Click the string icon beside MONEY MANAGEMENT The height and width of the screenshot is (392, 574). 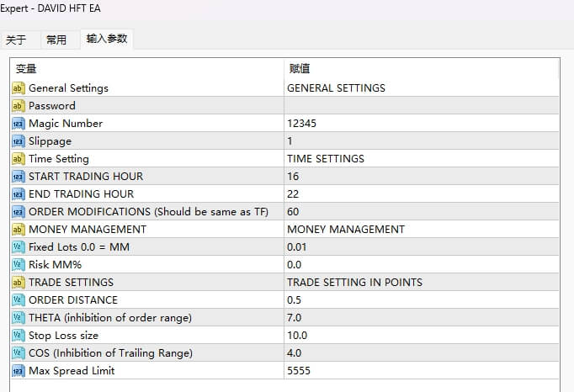coord(19,230)
